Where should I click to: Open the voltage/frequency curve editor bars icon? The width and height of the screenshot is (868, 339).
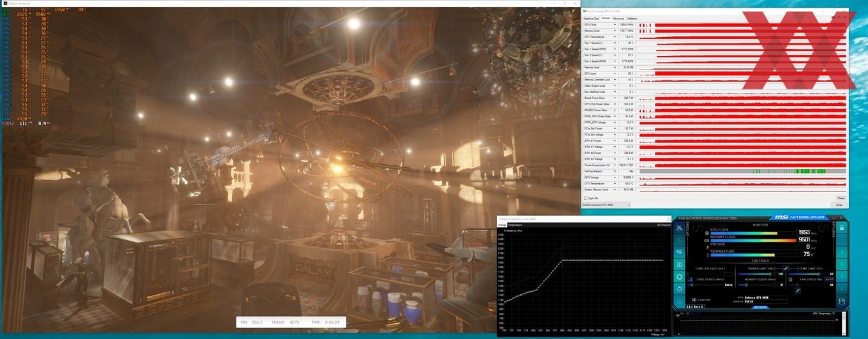coord(690,280)
